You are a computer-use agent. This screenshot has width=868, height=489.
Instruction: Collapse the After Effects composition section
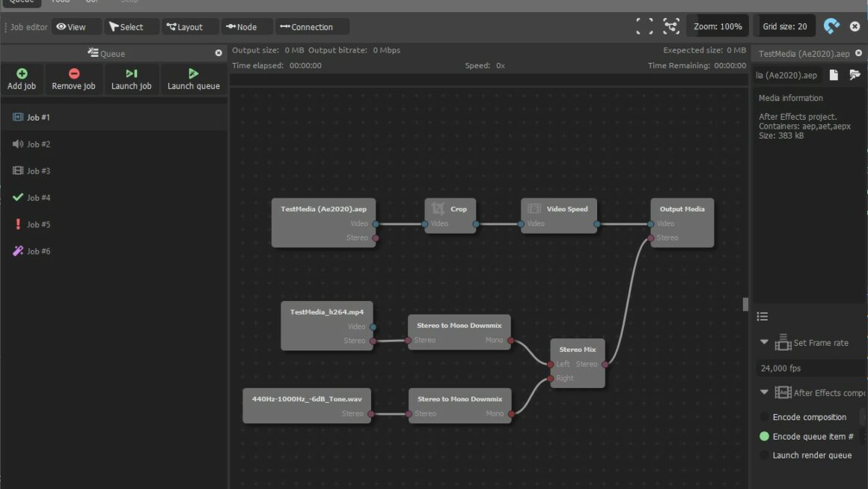764,392
